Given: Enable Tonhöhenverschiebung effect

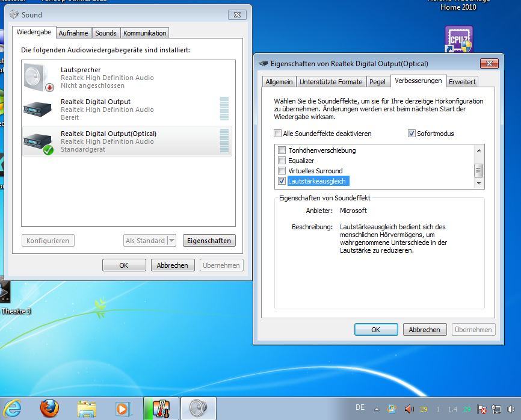Looking at the screenshot, I should [282, 150].
